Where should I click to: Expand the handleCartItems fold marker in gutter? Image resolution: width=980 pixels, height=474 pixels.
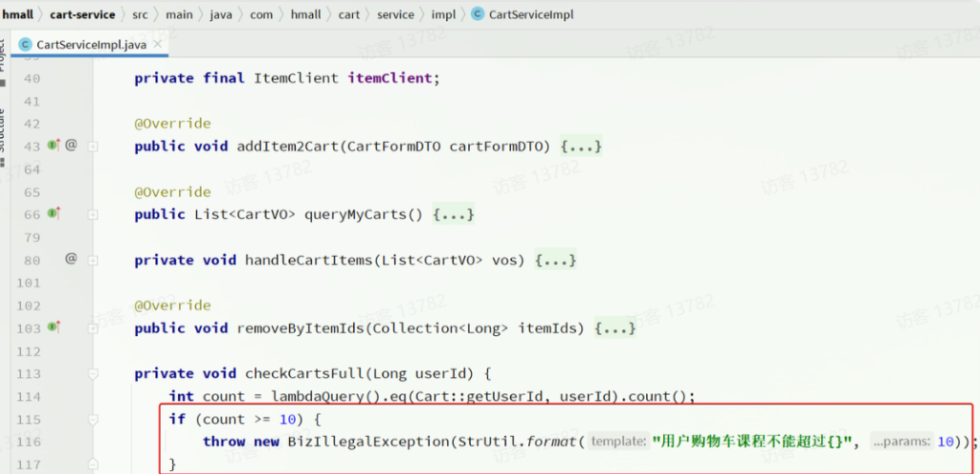coord(93,260)
